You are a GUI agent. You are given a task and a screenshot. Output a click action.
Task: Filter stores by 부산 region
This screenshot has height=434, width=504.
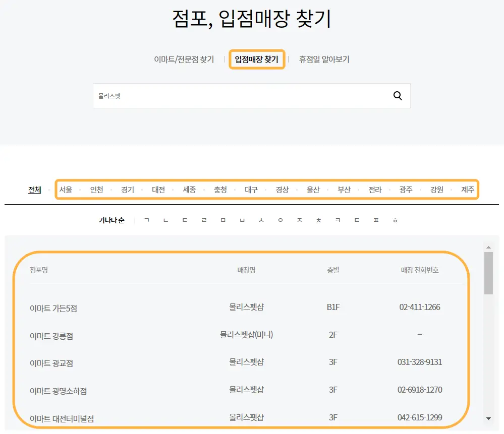344,190
